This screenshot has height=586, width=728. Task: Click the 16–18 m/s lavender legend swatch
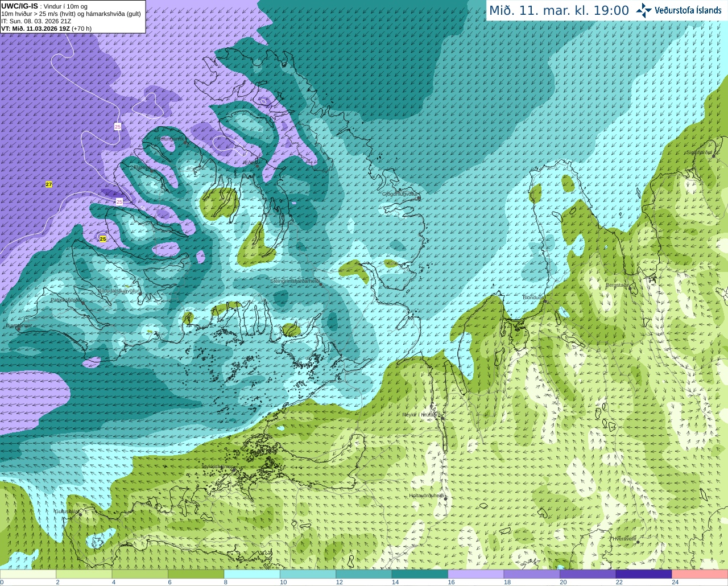coord(475,574)
